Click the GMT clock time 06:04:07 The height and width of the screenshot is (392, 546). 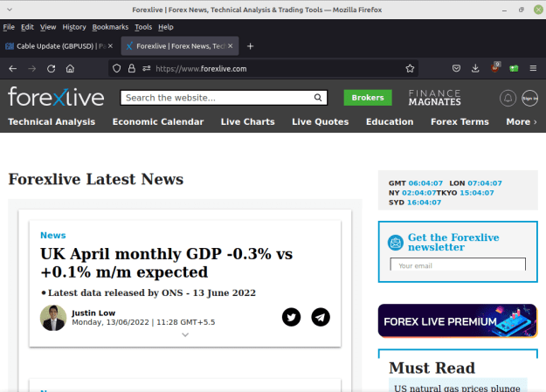click(425, 183)
